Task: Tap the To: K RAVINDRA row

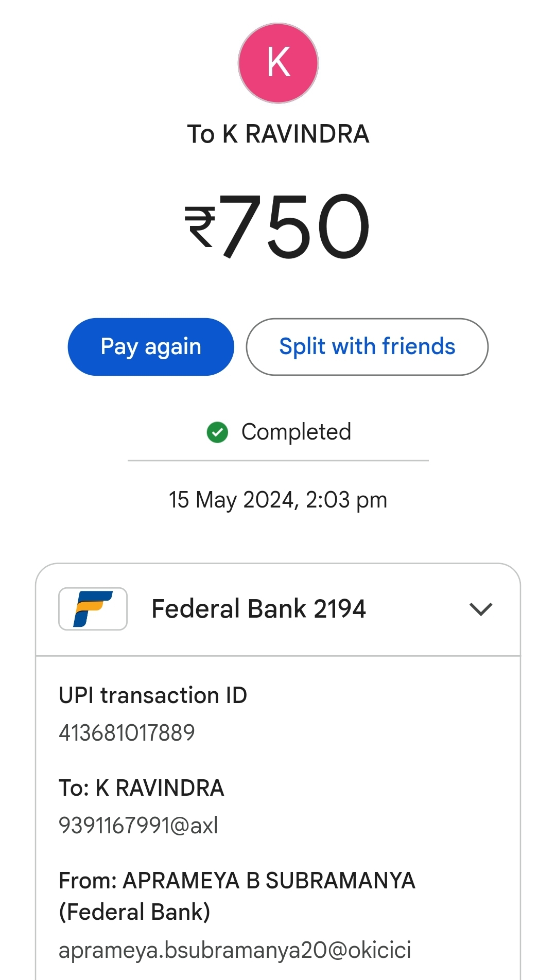Action: [x=142, y=788]
